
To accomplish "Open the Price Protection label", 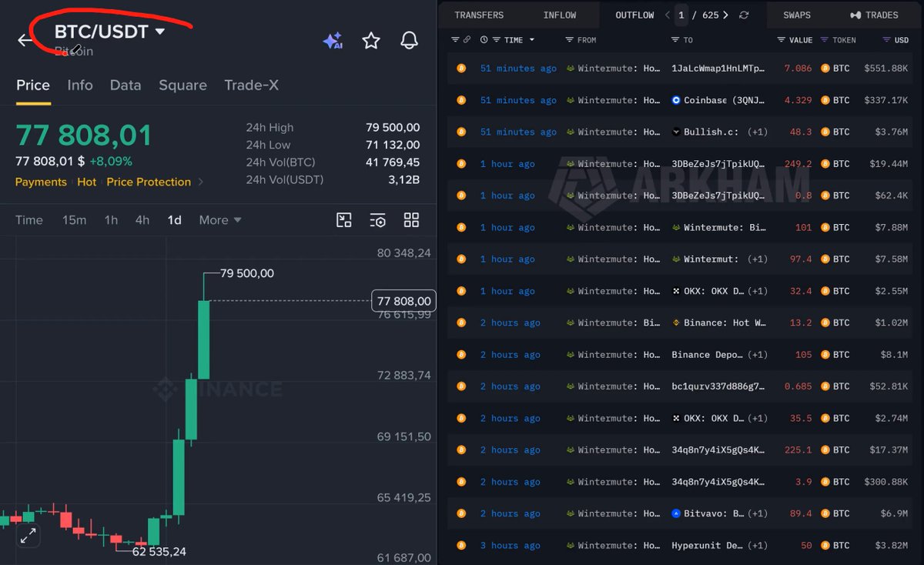I will [x=149, y=182].
